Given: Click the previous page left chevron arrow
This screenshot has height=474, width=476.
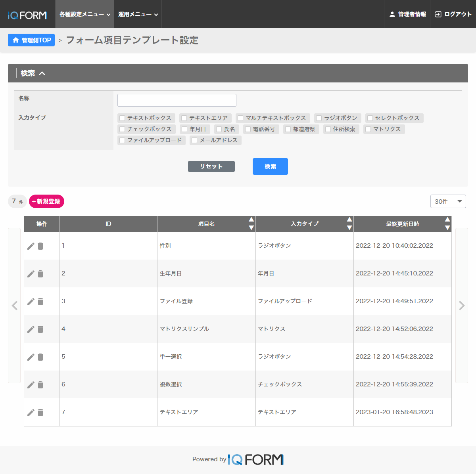Looking at the screenshot, I should coord(15,306).
